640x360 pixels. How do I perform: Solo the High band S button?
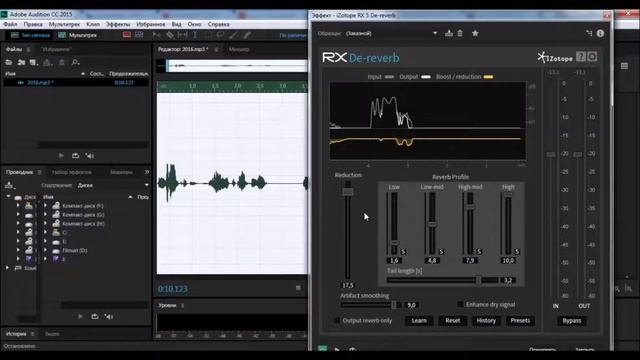(517, 251)
